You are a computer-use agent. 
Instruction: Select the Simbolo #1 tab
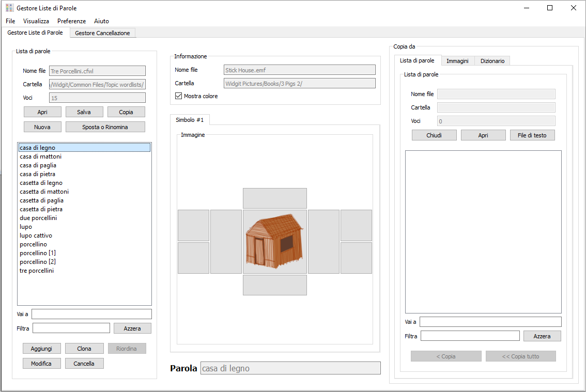[x=190, y=120]
